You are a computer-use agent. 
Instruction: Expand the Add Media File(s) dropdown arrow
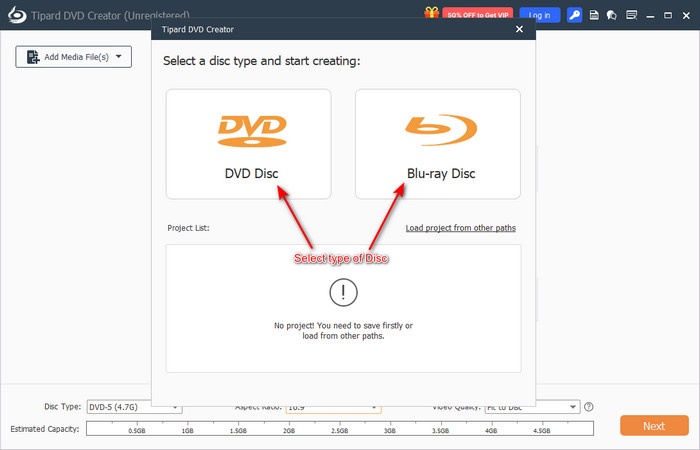click(119, 57)
